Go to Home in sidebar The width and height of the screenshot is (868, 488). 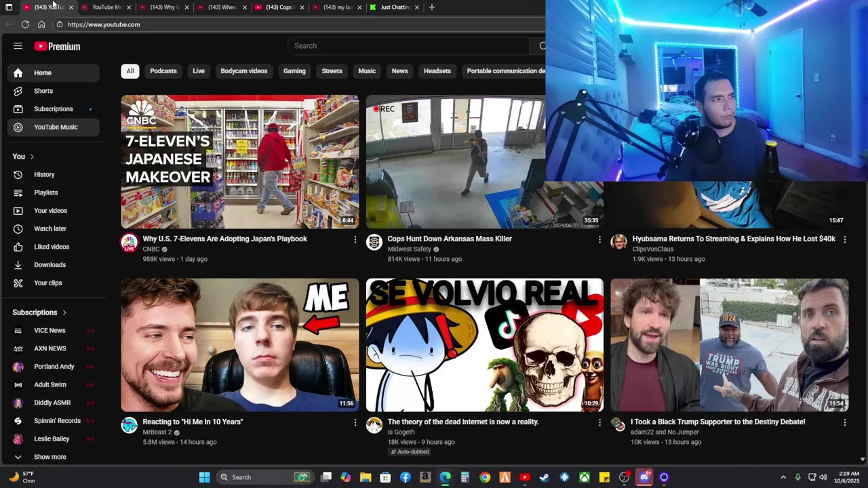(x=54, y=73)
